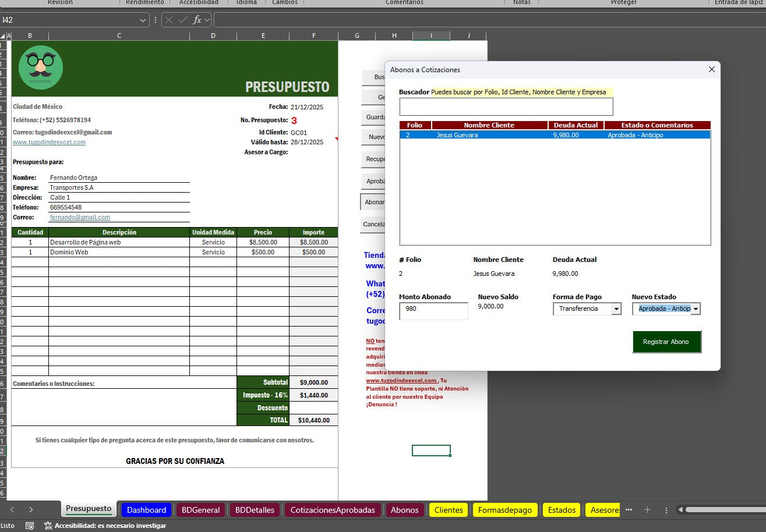Click the more sheets ellipsis icon
The height and width of the screenshot is (532, 766).
click(629, 510)
